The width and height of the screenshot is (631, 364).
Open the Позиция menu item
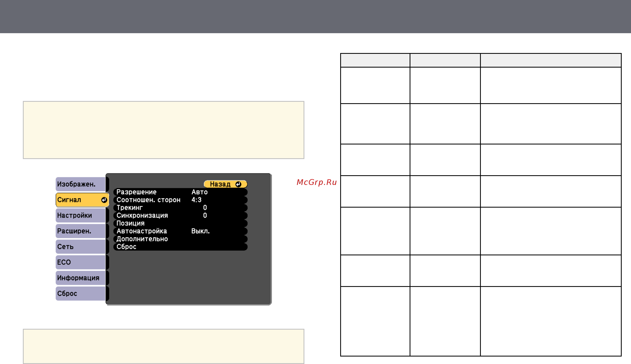coord(181,223)
